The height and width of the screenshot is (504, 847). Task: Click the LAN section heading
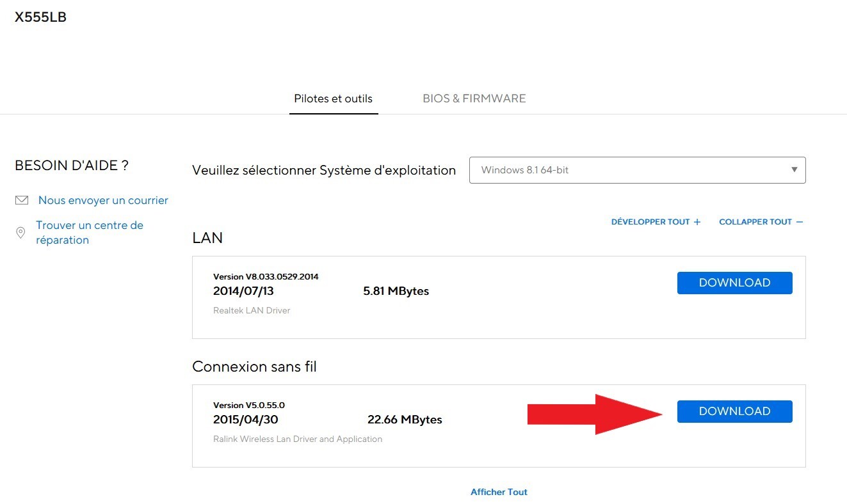pyautogui.click(x=207, y=238)
